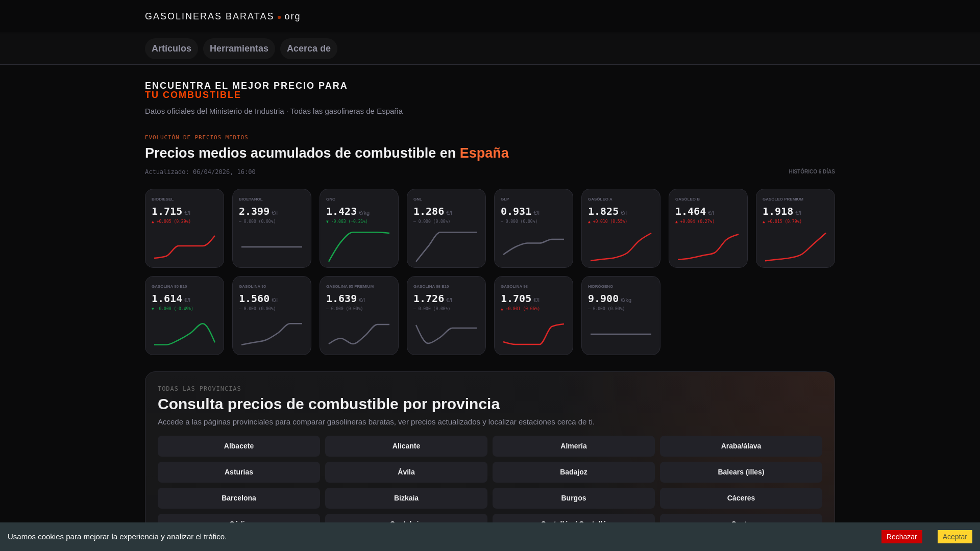This screenshot has height=551, width=980.
Task: Select Bizkaia province
Action: 406,498
